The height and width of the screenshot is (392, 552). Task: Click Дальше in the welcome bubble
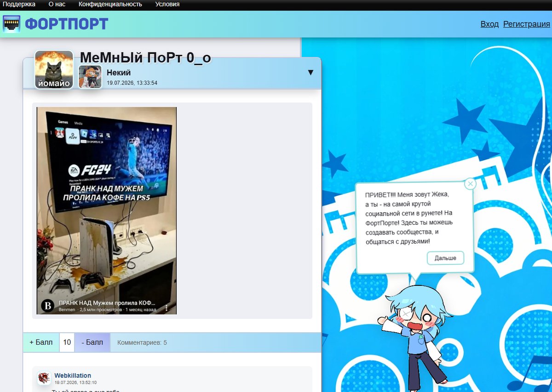click(x=445, y=258)
